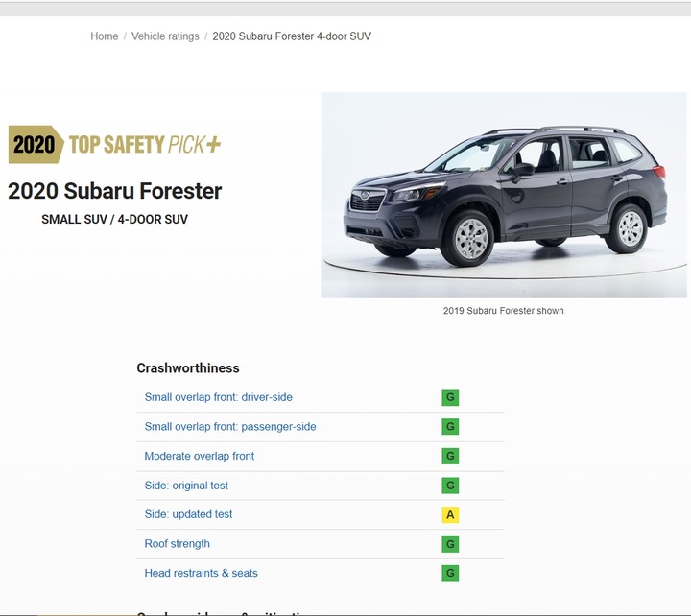Open Head restraints & seats rating link
691x616 pixels.
(x=201, y=573)
